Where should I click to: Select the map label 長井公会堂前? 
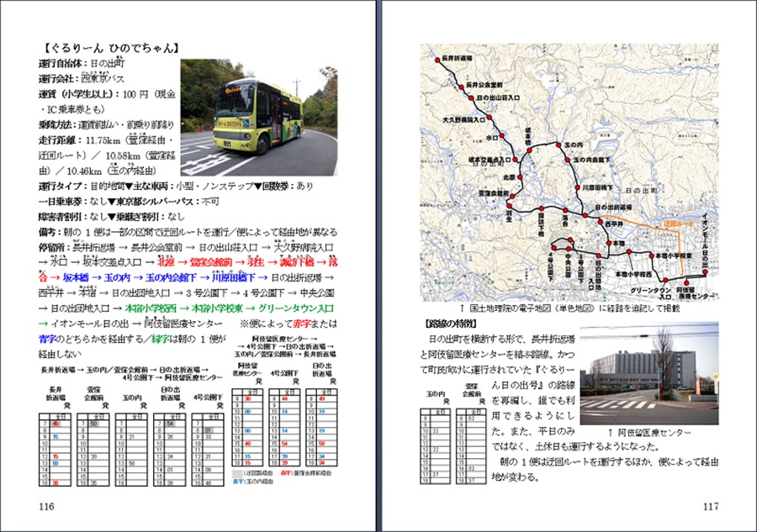[x=484, y=84]
